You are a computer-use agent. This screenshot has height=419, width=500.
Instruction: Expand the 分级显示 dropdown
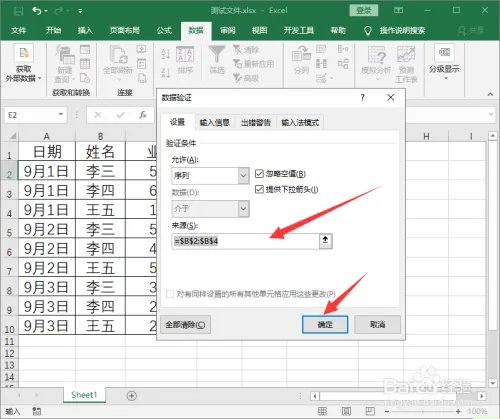pos(446,79)
